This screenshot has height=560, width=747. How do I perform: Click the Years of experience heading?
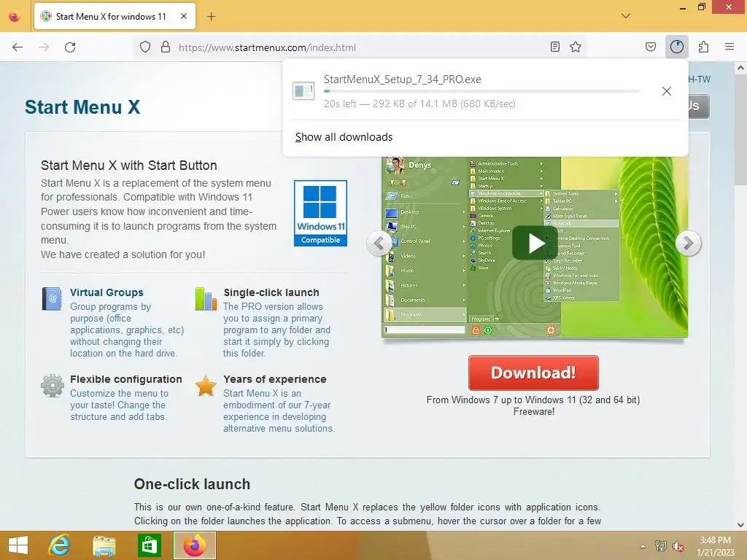[275, 379]
